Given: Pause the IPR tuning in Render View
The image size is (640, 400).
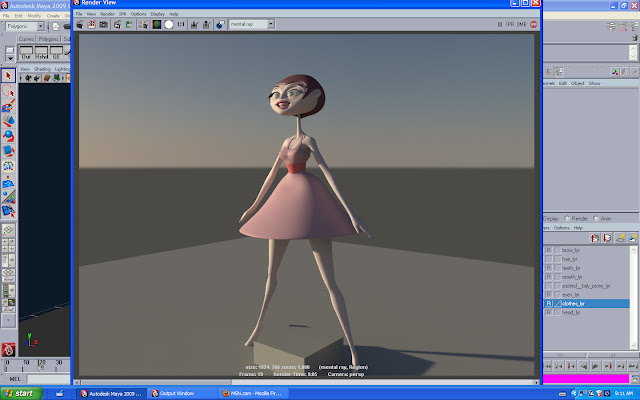Looking at the screenshot, I should coord(500,24).
